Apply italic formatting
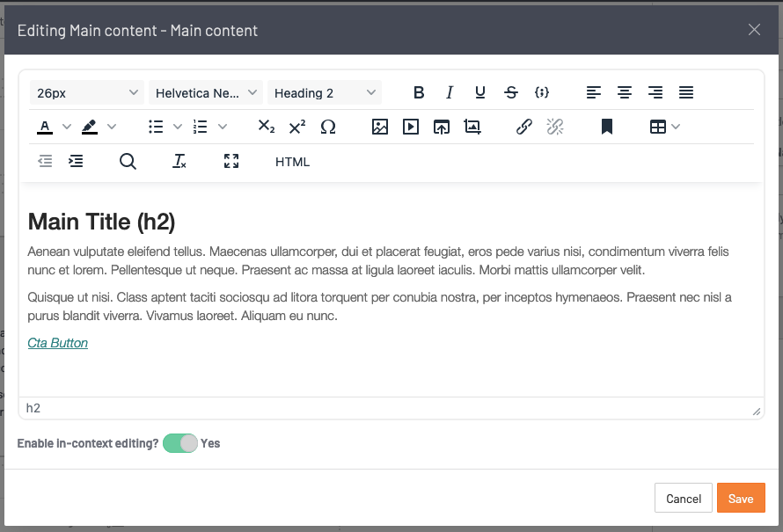The width and height of the screenshot is (783, 532). coord(450,92)
